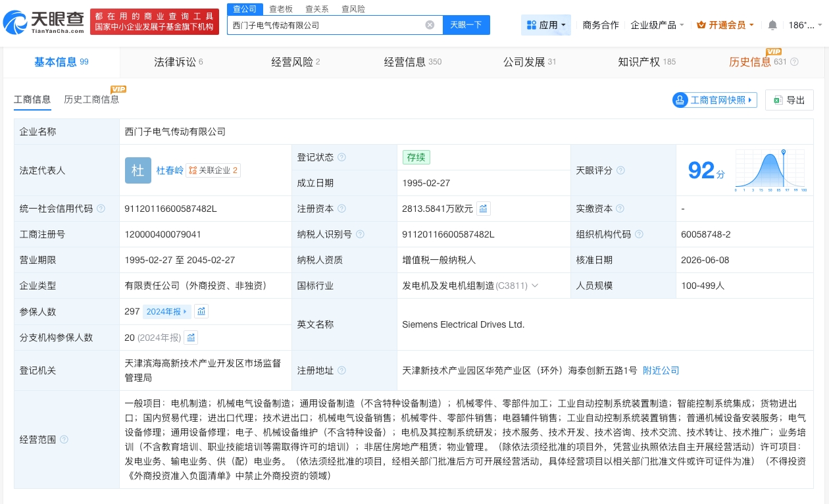Click company name 西门子电气传动有限公司 in table
The width and height of the screenshot is (829, 504).
(175, 132)
